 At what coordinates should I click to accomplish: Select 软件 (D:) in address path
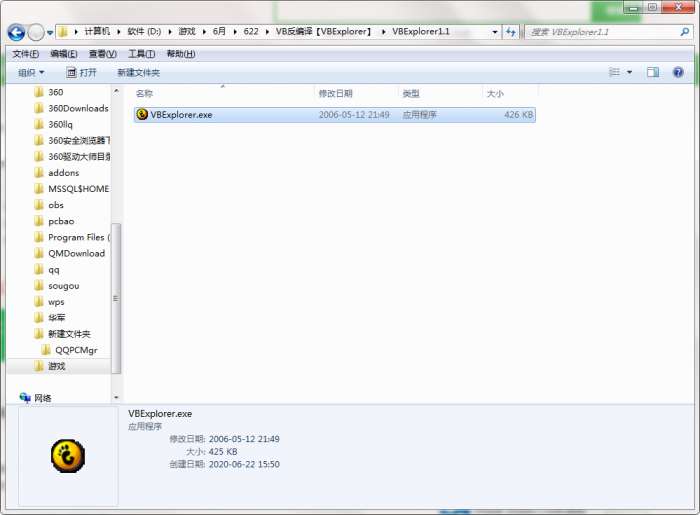144,31
